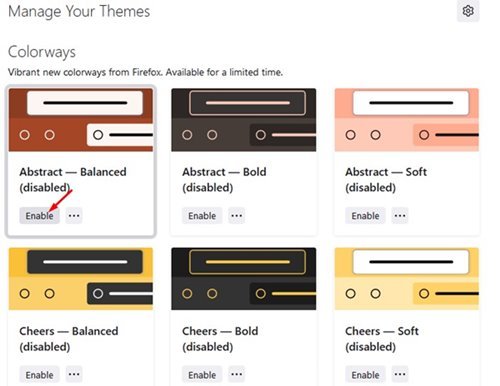Enable the Cheers — Balanced theme
This screenshot has height=386, width=500.
point(39,375)
